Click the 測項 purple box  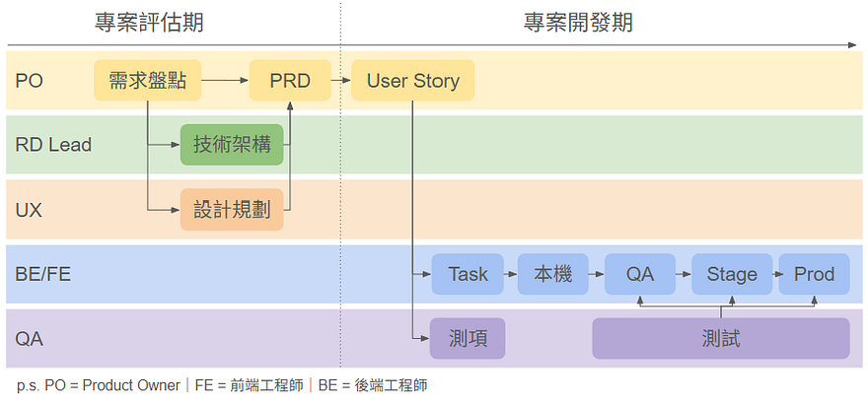(468, 338)
